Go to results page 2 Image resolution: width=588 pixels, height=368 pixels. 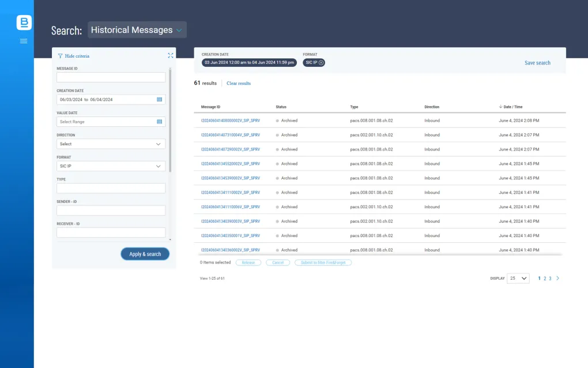tap(545, 279)
